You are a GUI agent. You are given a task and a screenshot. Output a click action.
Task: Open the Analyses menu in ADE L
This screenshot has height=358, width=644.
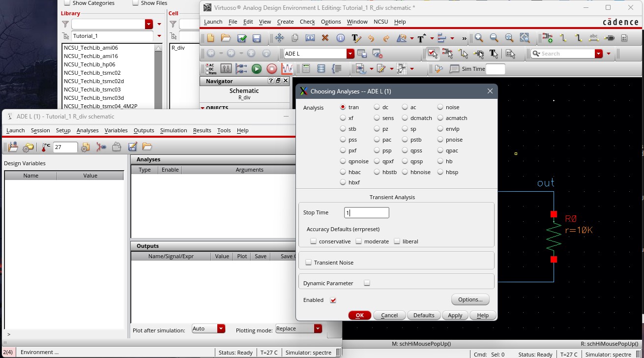[x=88, y=130]
